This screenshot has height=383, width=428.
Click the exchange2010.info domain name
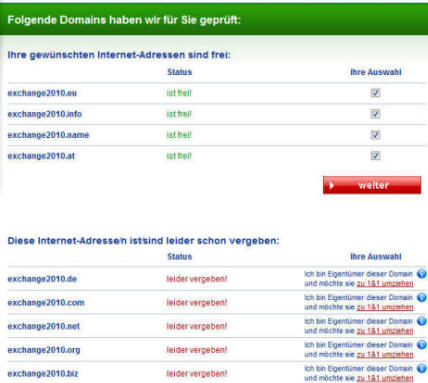(45, 114)
